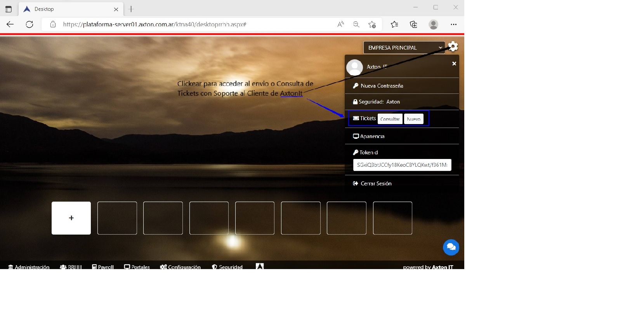Select Nueva Contraseña option
Screen dimensions: 644x316
(382, 86)
